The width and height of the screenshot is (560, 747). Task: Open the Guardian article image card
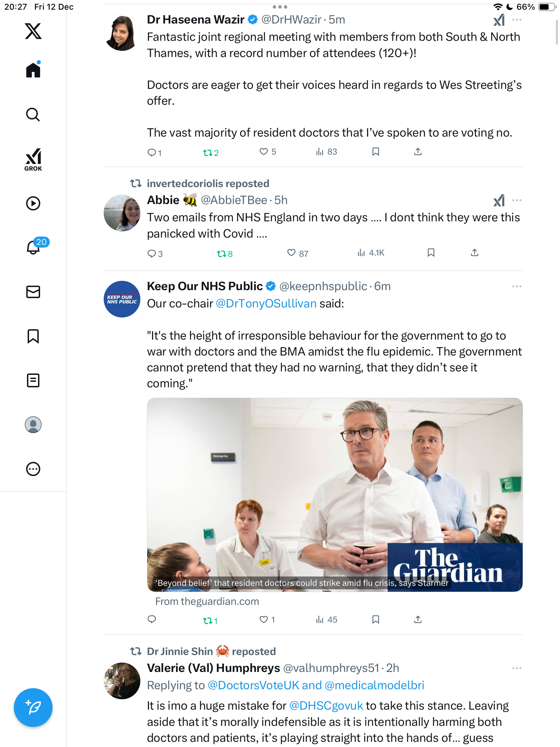335,495
